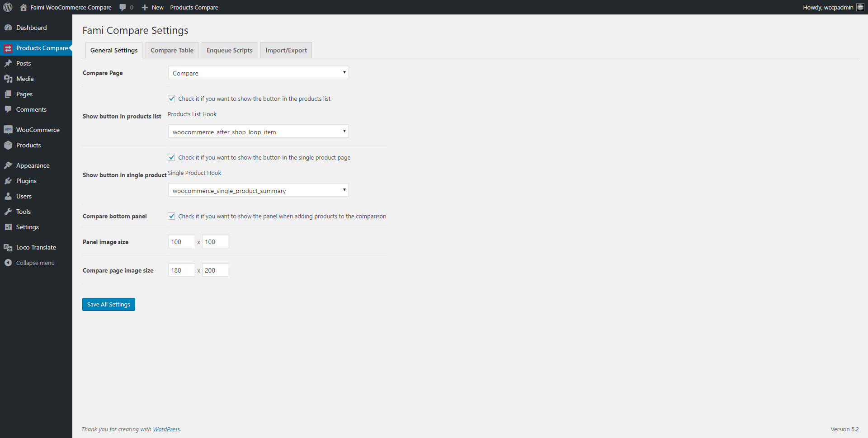
Task: Click the Media icon in sidebar
Action: pyautogui.click(x=8, y=79)
